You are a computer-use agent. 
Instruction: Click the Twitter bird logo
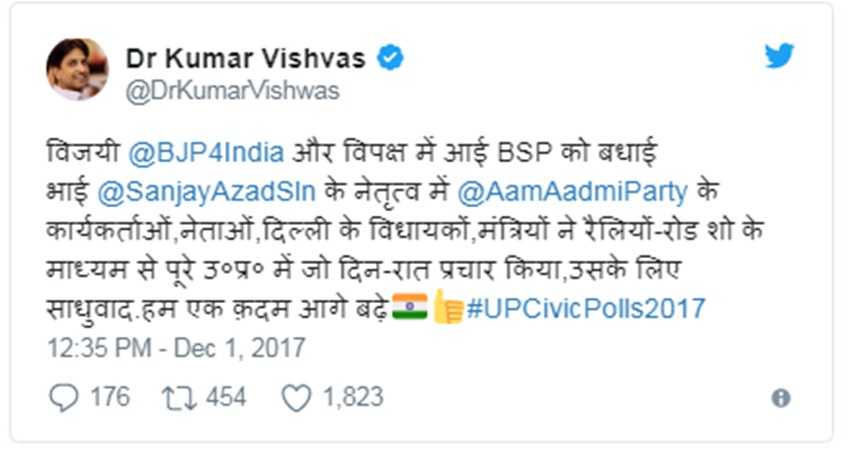779,56
